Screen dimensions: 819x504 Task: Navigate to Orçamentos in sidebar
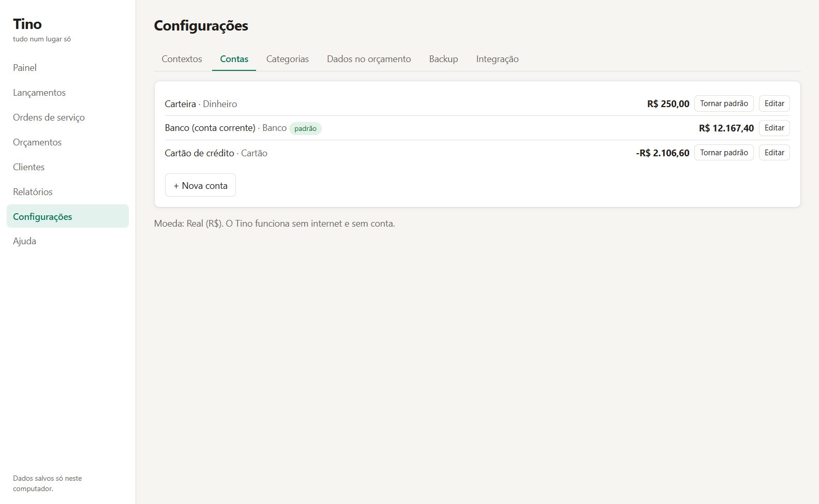click(x=67, y=142)
